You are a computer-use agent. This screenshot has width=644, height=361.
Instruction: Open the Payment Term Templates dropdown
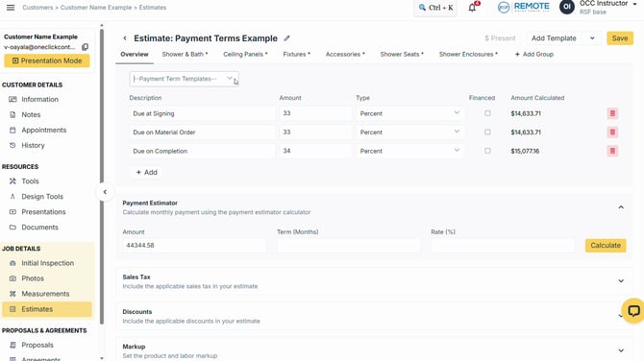(x=184, y=79)
